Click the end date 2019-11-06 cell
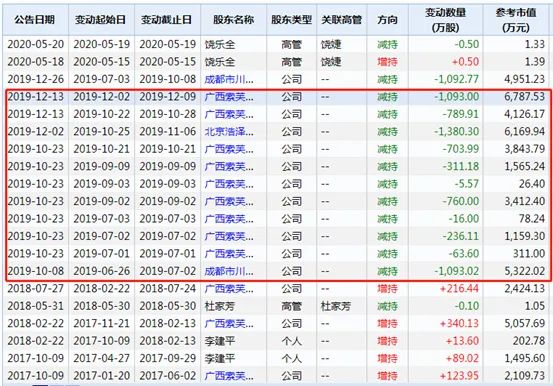The image size is (553, 386). [x=168, y=132]
